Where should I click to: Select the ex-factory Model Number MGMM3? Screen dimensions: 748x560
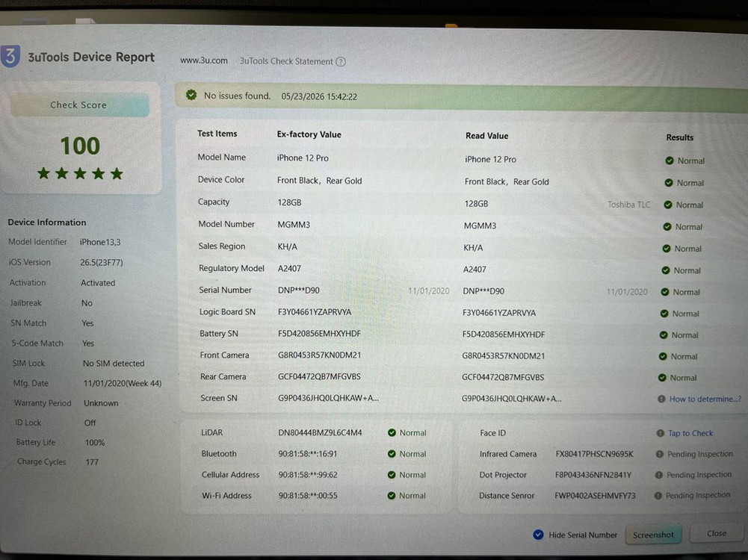(294, 225)
